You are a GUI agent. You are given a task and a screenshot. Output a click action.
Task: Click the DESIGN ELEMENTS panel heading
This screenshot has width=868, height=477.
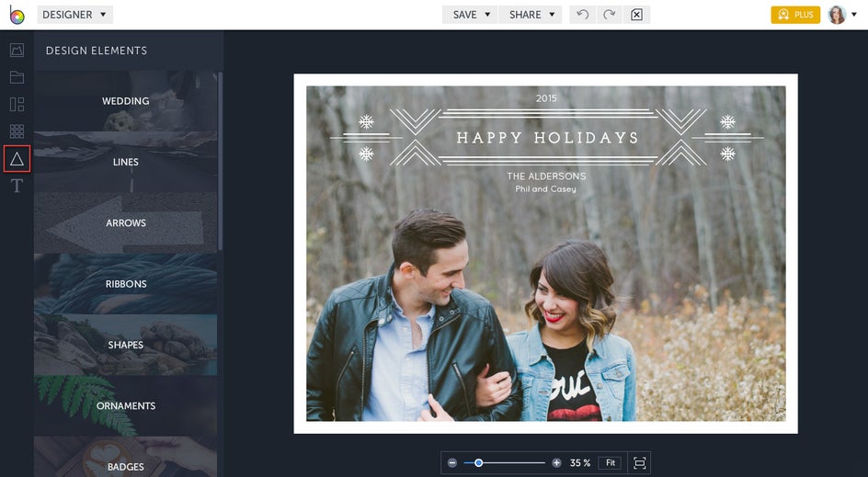(x=97, y=51)
